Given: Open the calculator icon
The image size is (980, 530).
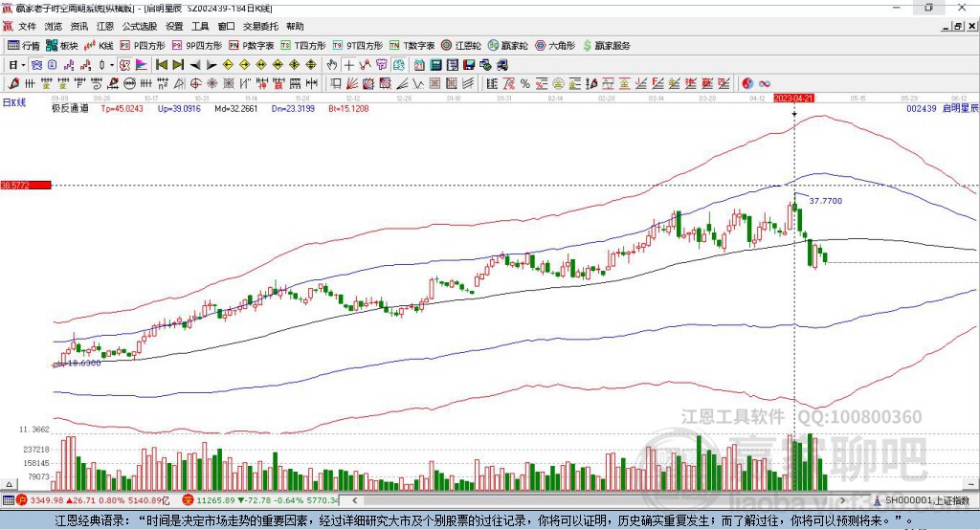Looking at the screenshot, I should tap(436, 65).
